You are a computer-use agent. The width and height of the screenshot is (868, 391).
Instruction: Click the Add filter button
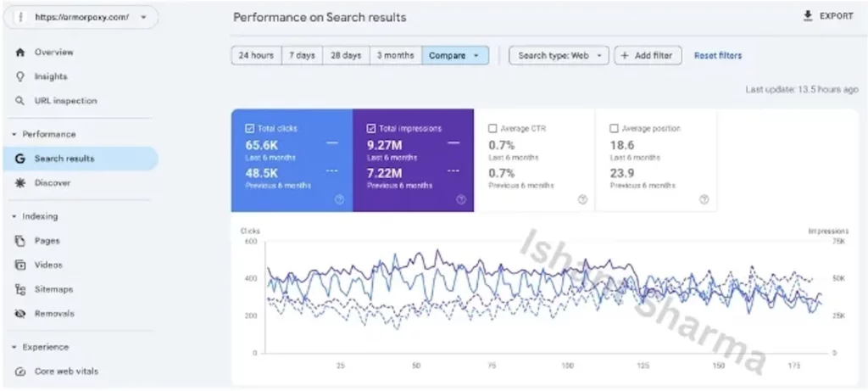click(648, 56)
